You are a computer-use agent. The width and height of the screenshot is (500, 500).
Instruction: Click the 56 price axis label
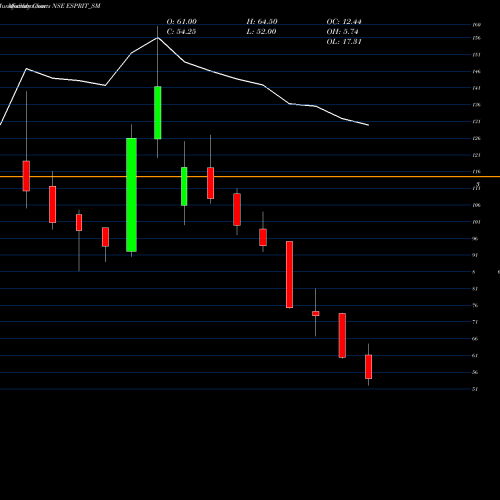point(475,372)
